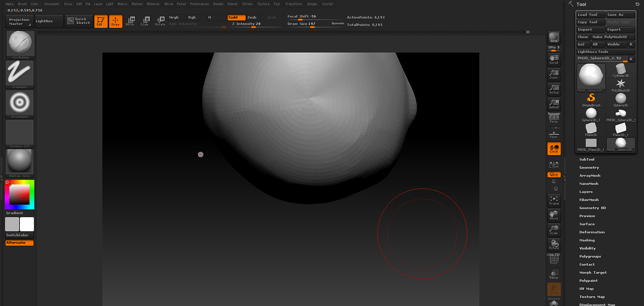Screen dimensions: 644x306
Task: Click the Rotate icon in the right shelf
Action: click(x=554, y=245)
